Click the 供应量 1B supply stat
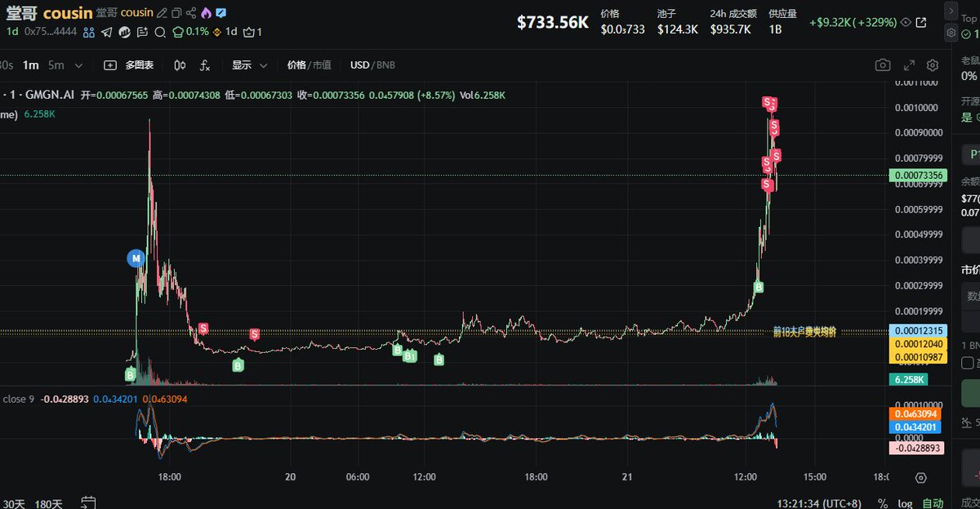Viewport: 980px width, 509px height. [782, 21]
